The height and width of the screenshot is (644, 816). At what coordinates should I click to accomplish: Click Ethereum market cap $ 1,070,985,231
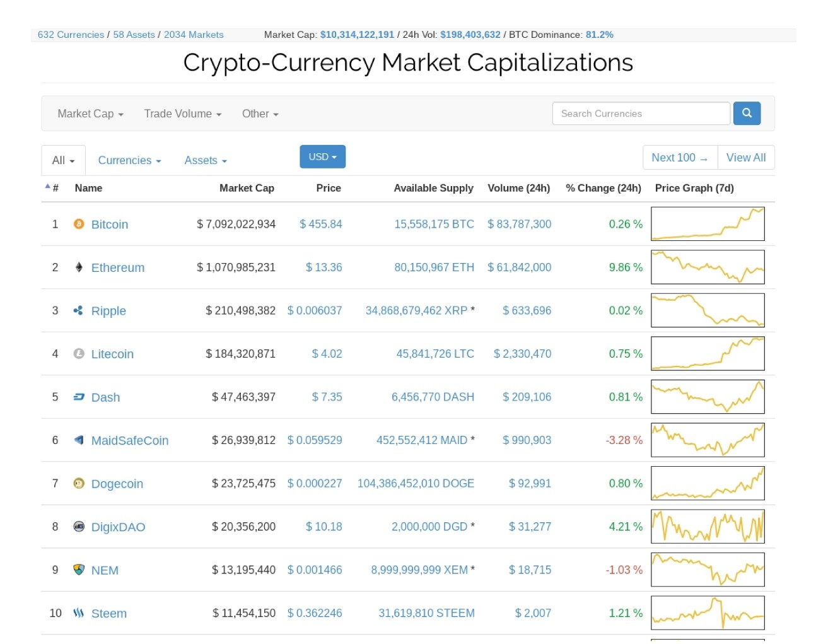pyautogui.click(x=236, y=267)
